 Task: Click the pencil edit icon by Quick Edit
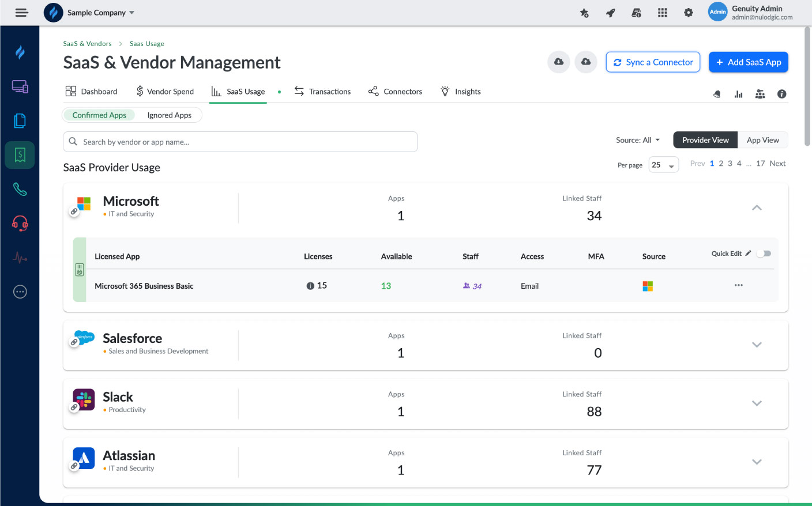click(748, 253)
